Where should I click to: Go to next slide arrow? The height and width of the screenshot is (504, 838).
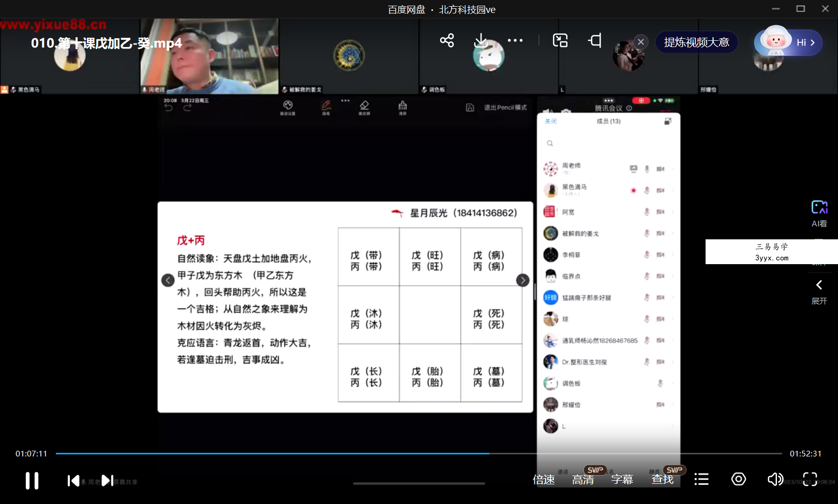tap(523, 280)
